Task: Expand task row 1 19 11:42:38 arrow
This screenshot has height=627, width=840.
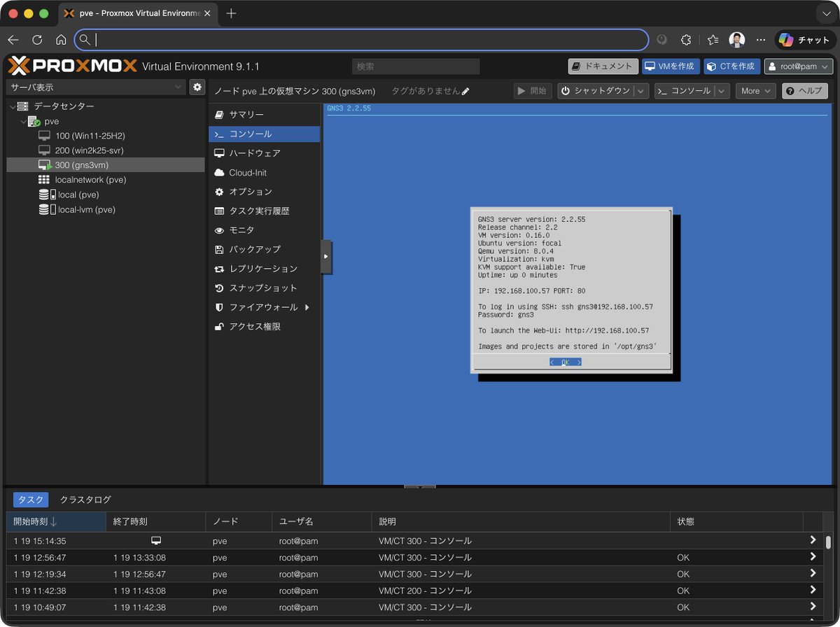Action: click(813, 590)
